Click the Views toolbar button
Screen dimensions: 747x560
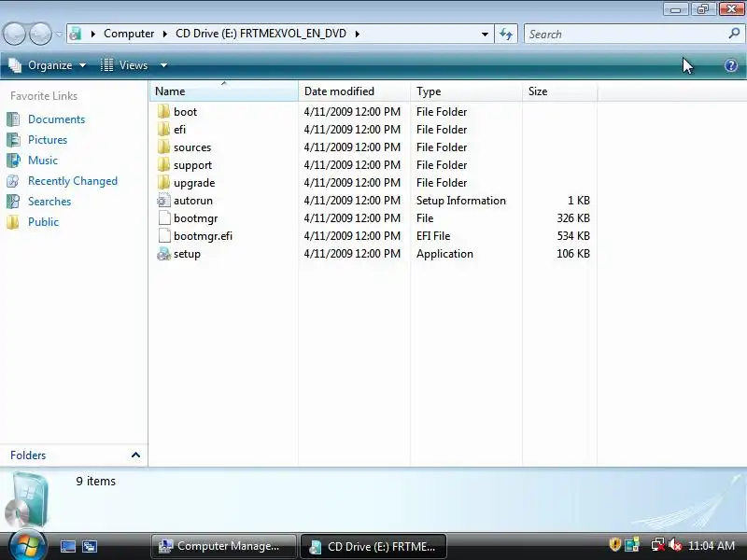(x=125, y=65)
